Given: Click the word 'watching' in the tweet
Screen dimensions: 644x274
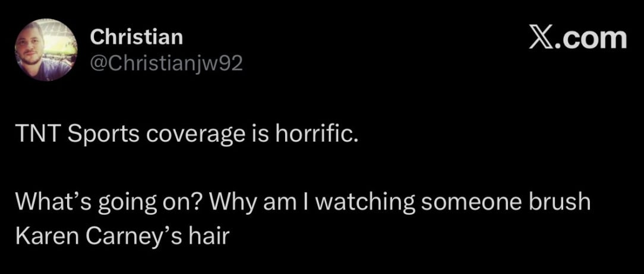Looking at the screenshot, I should [364, 204].
